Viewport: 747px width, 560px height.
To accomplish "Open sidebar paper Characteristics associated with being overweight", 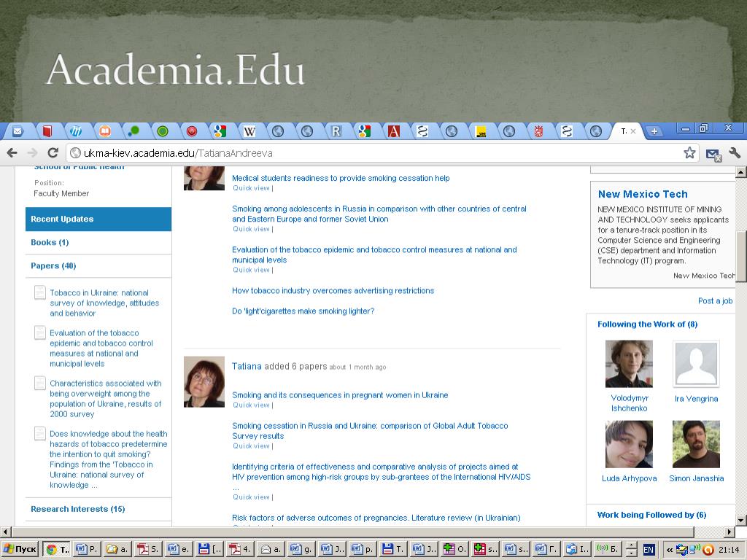I will (105, 399).
